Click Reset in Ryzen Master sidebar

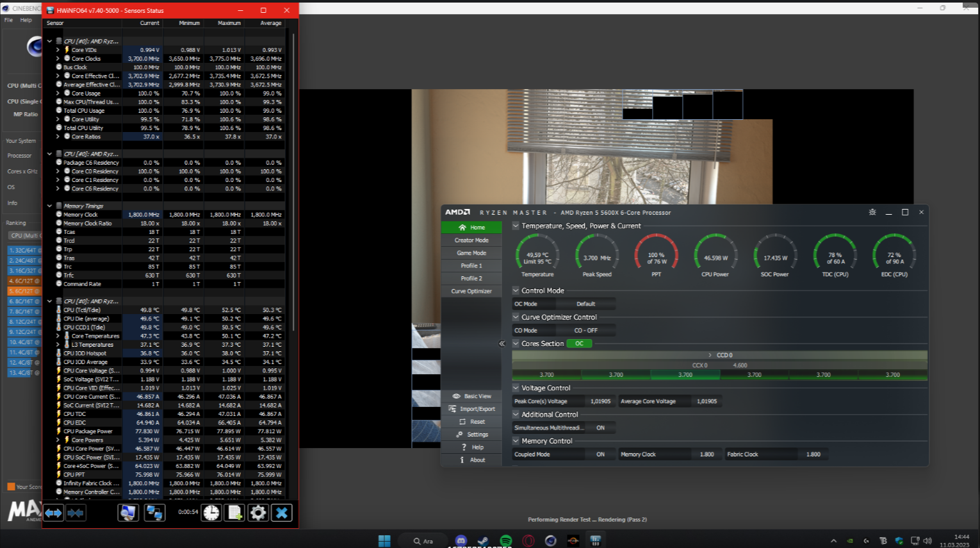[471, 422]
